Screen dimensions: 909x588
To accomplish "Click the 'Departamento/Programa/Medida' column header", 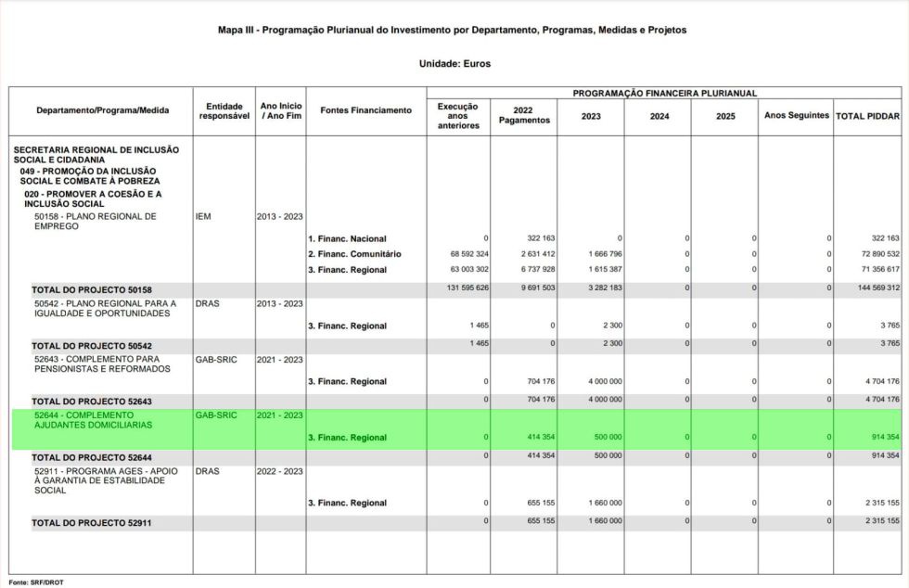I will [102, 110].
